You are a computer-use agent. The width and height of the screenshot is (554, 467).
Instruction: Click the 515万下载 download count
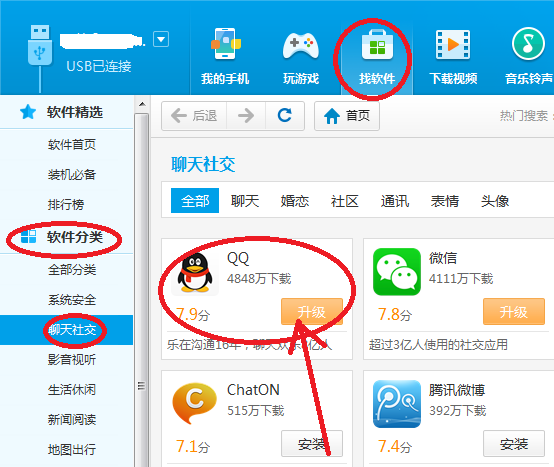click(255, 410)
